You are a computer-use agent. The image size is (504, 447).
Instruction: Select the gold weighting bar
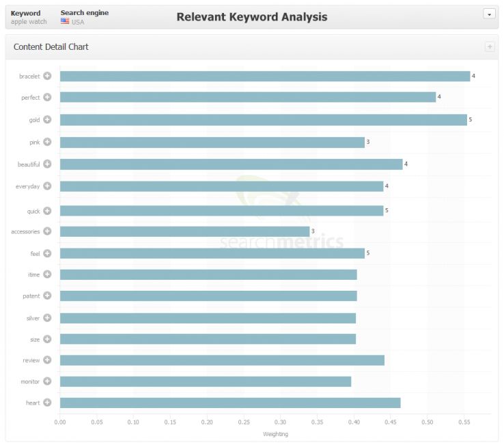[x=263, y=120]
